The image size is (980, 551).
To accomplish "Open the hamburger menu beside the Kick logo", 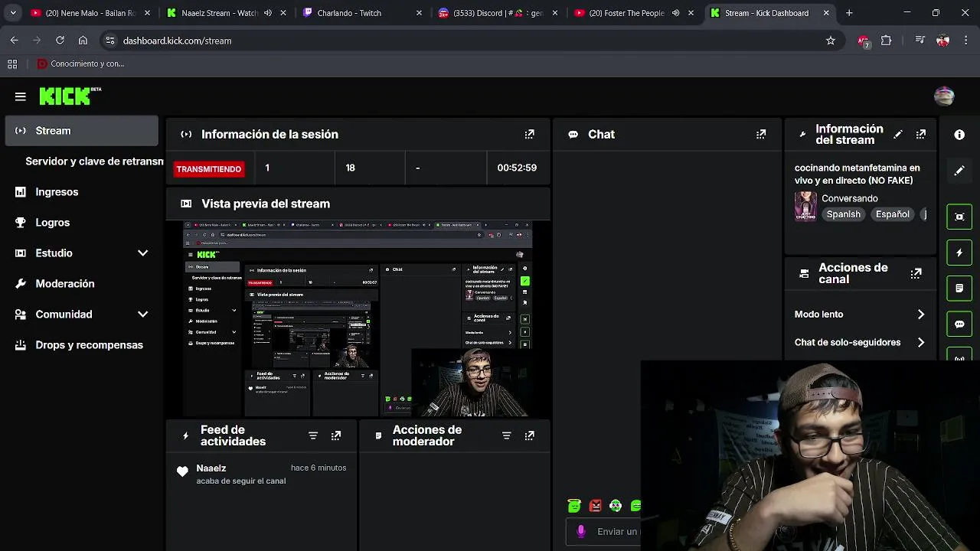I will (21, 96).
